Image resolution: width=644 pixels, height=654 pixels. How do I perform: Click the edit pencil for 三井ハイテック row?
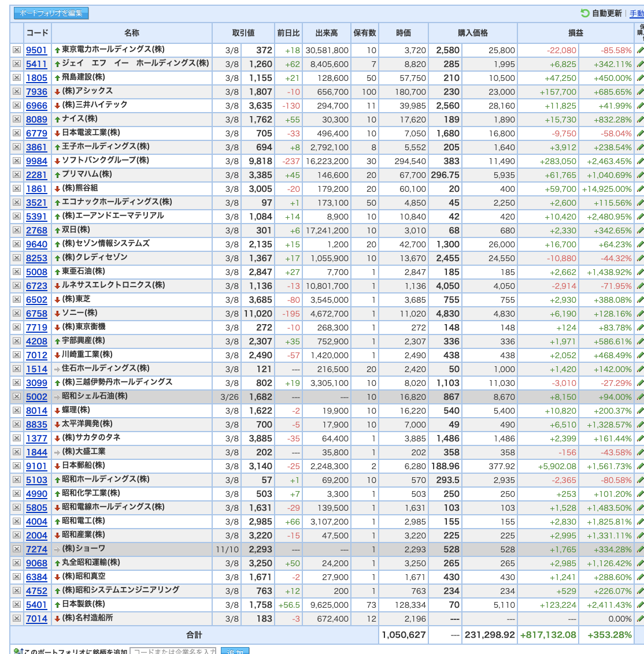(640, 106)
